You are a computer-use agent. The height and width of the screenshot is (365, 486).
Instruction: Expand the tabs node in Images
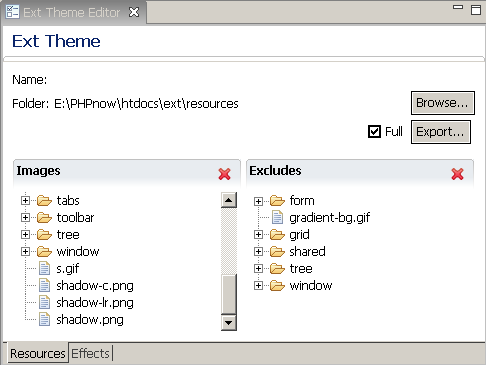pos(25,201)
